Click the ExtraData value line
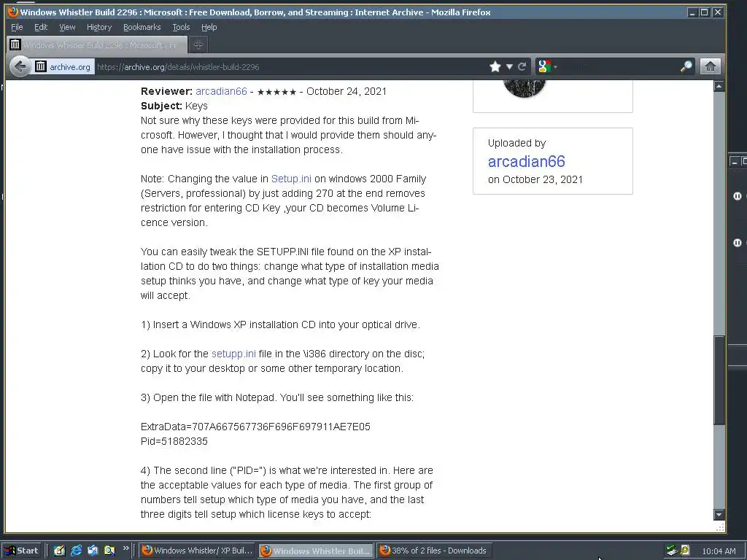747x560 pixels. pos(255,427)
